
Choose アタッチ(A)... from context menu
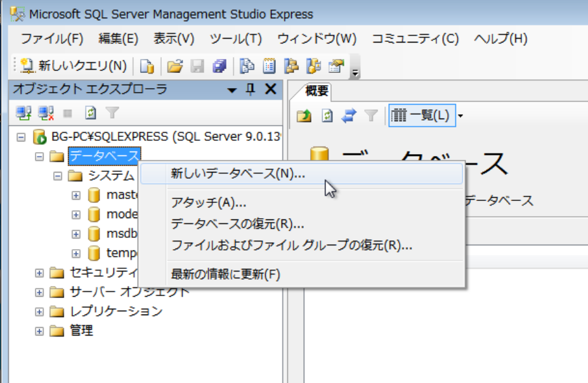tap(301, 203)
